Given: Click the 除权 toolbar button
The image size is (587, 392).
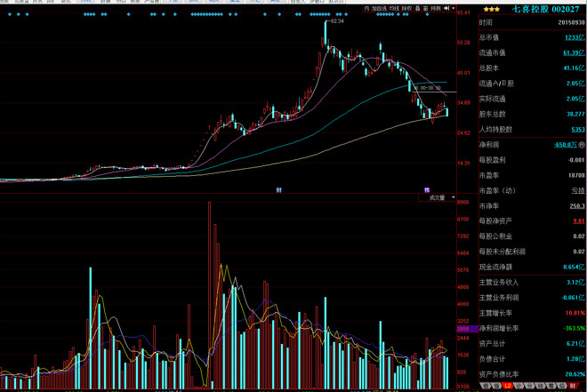Looking at the screenshot, I should [x=407, y=8].
